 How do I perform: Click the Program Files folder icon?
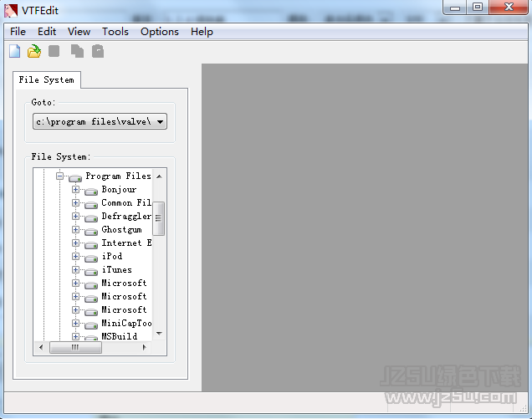75,178
